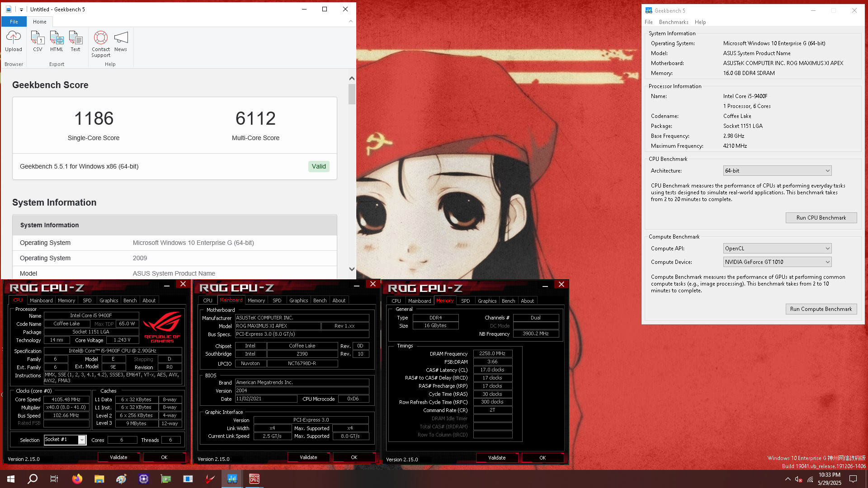The image size is (868, 488).
Task: Open About tab in the CPU-Z memory timings window
Action: (528, 301)
